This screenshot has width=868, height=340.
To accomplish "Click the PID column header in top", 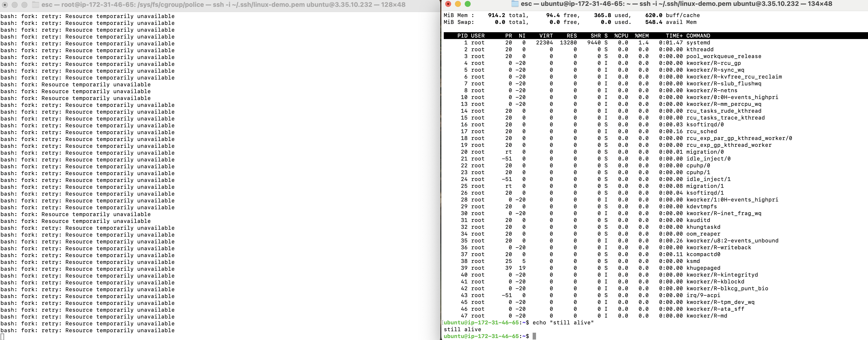I will click(462, 36).
